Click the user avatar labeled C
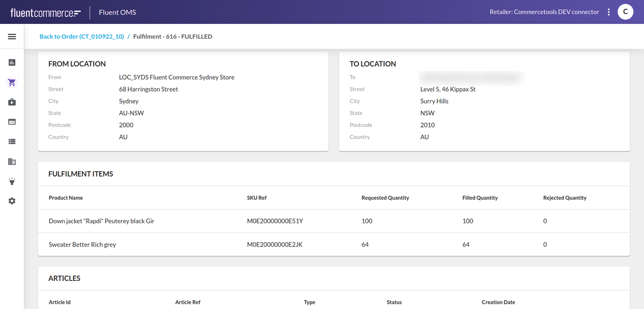The image size is (644, 309). (625, 12)
